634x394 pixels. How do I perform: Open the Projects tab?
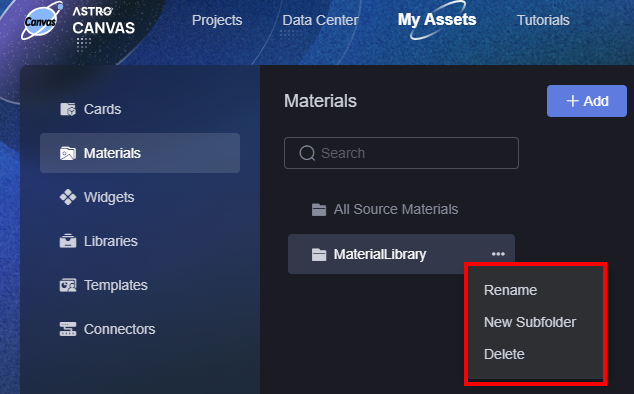click(217, 20)
